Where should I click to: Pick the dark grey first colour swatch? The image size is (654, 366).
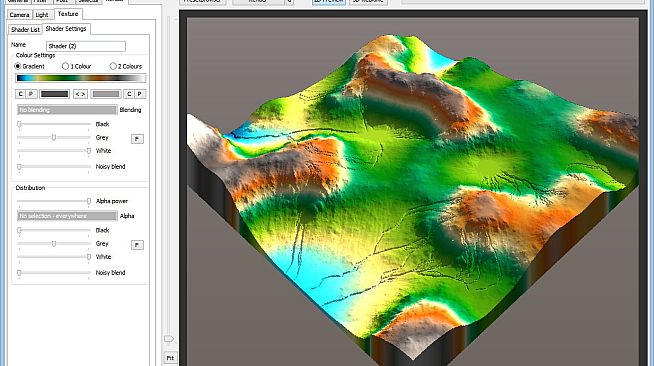[x=54, y=94]
